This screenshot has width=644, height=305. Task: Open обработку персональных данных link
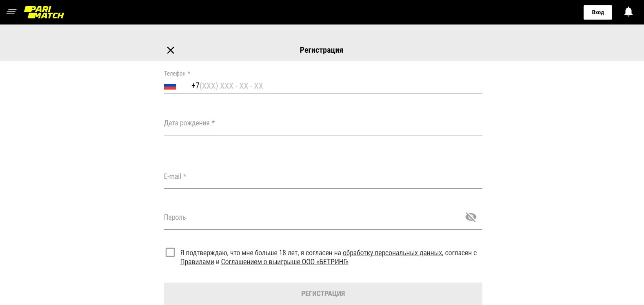pyautogui.click(x=392, y=253)
